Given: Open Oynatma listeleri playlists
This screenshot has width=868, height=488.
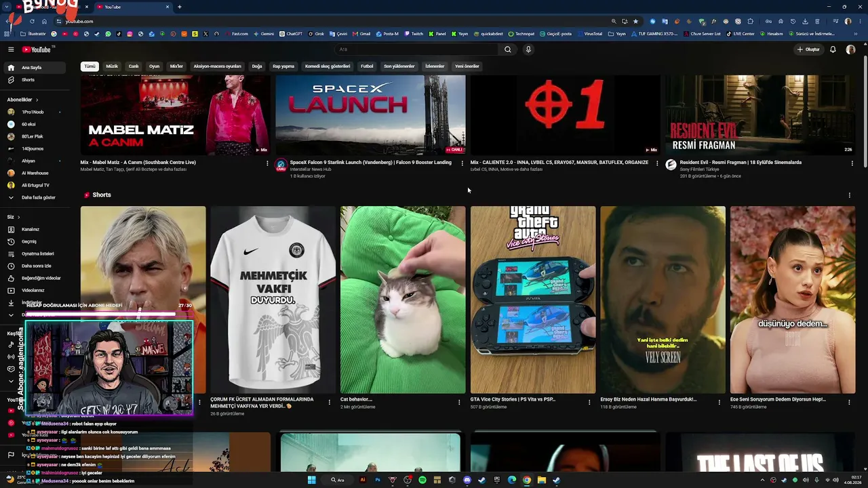Looking at the screenshot, I should click(x=36, y=253).
